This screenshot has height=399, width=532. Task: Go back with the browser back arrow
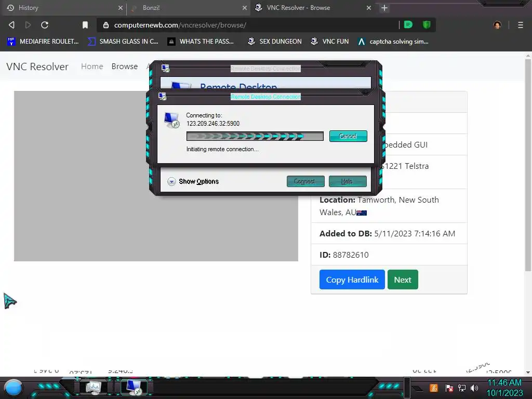pyautogui.click(x=11, y=25)
